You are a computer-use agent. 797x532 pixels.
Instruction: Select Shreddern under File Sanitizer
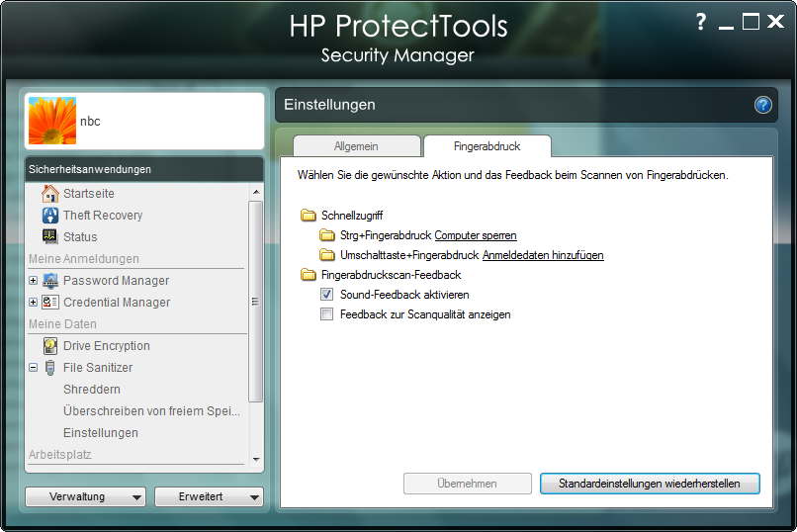tap(92, 390)
